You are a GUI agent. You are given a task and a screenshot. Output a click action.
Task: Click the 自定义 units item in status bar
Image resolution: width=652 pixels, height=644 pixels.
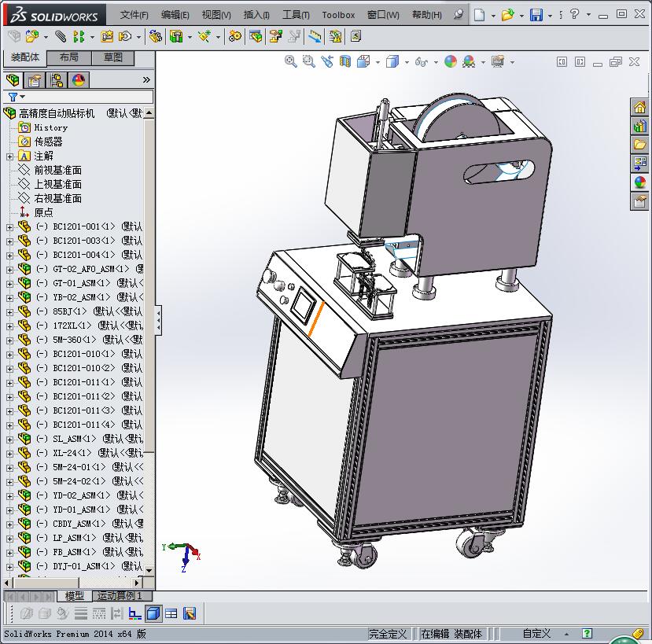coord(536,634)
